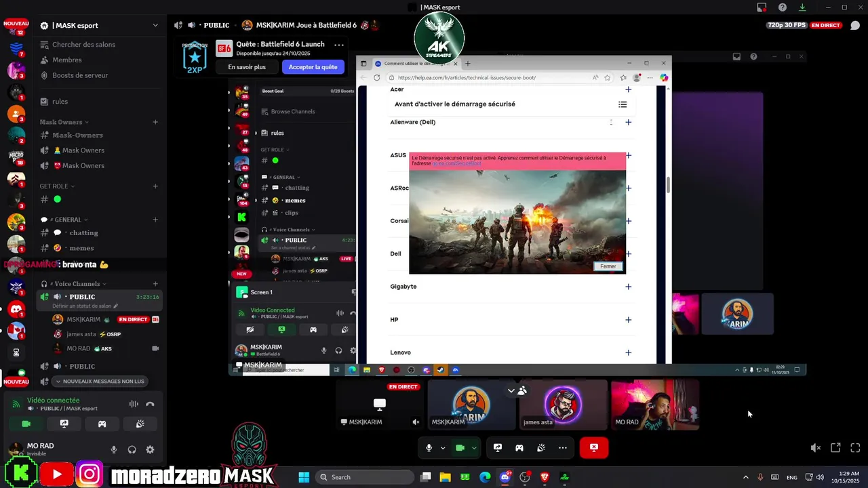Create channel in Mask Owners category
Screen dimensions: 868x488
pyautogui.click(x=155, y=122)
